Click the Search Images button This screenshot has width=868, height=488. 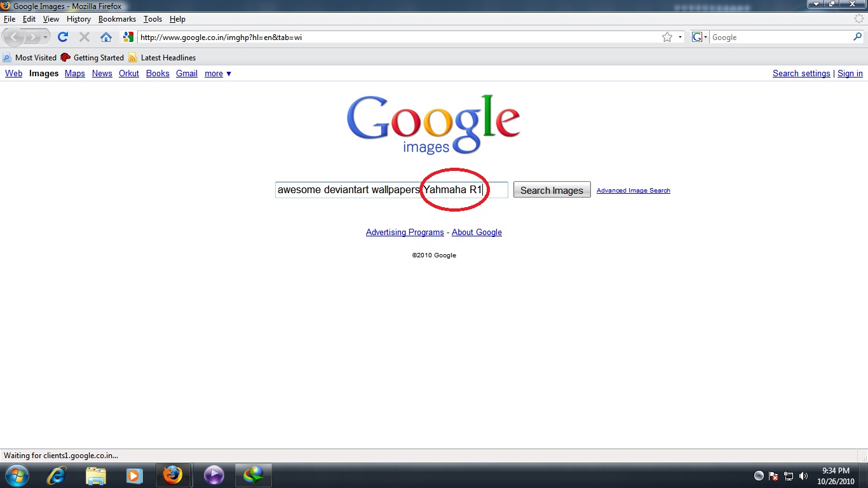click(552, 190)
